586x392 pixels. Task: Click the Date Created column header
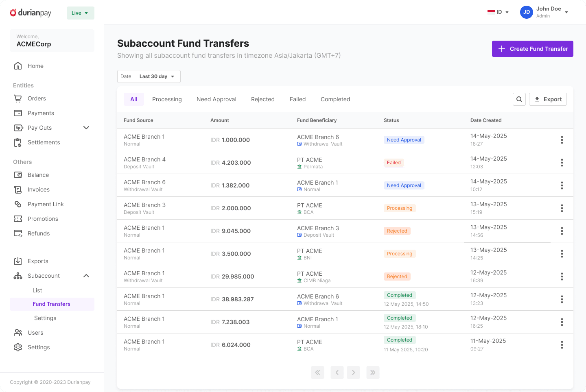coord(486,120)
